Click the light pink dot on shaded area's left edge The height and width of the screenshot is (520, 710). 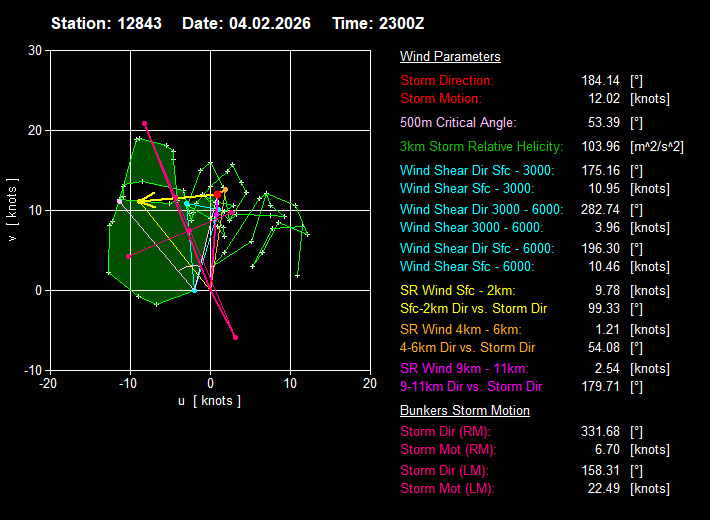120,200
